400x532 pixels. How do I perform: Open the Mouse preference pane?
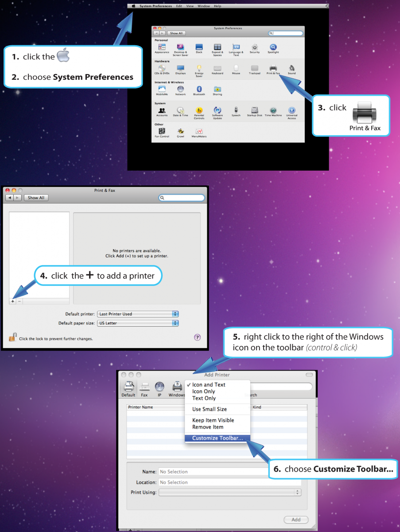point(236,70)
